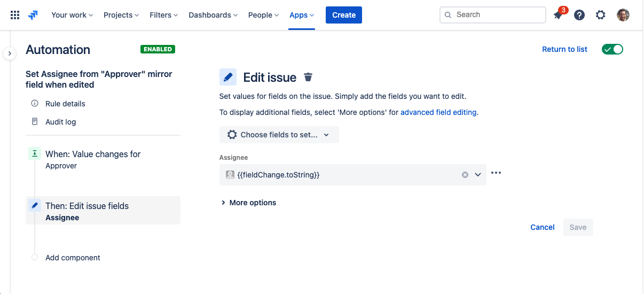
Task: Expand the Assignee dropdown chevron
Action: tap(478, 175)
